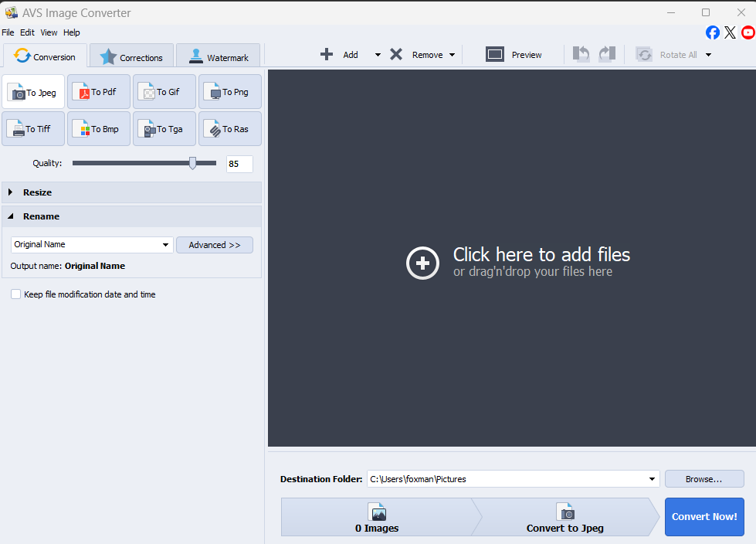The height and width of the screenshot is (544, 756).
Task: Open the File menu
Action: tap(8, 32)
